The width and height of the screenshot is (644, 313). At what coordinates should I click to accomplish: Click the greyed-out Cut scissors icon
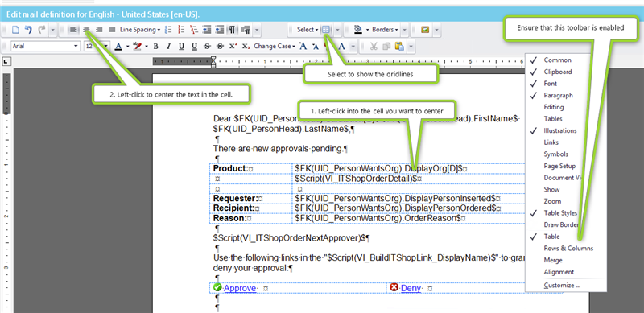[374, 47]
